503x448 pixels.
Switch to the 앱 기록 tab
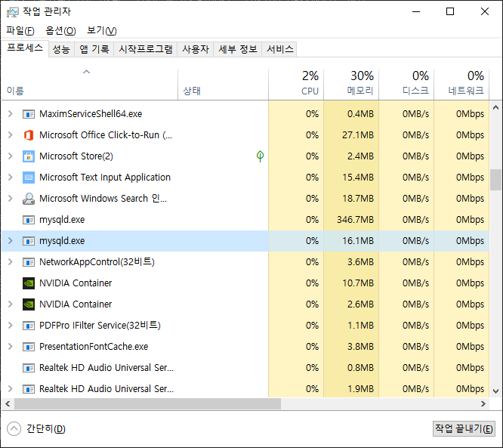coord(94,49)
